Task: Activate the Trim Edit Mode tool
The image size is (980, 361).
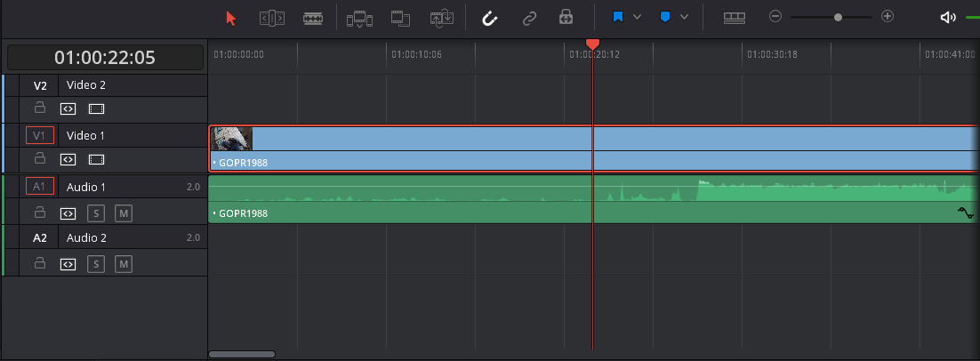Action: [272, 18]
